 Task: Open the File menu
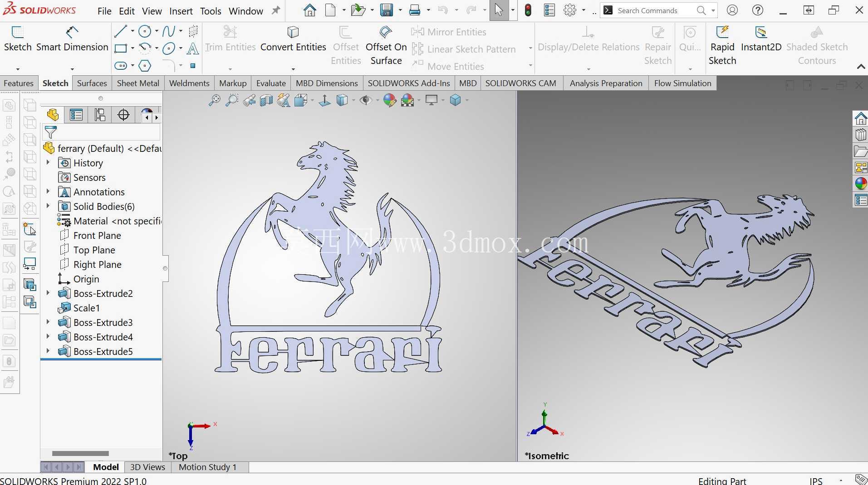coord(104,11)
